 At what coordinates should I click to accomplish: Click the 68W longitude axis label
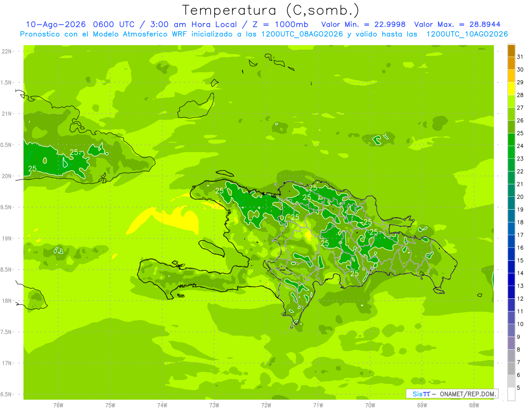point(474,405)
